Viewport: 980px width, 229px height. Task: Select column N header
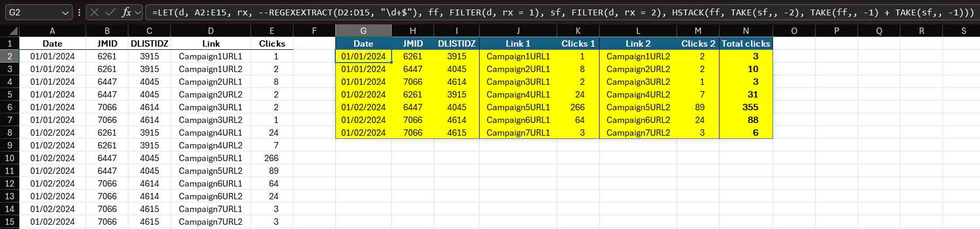(x=745, y=31)
